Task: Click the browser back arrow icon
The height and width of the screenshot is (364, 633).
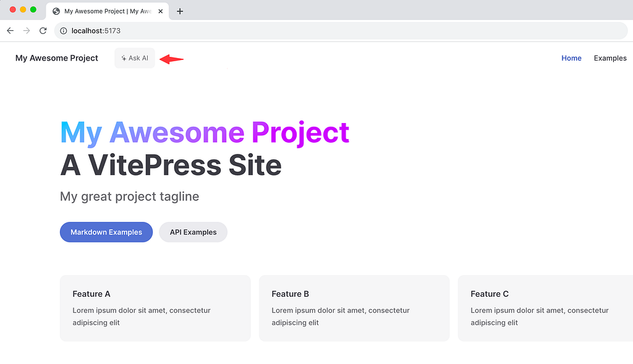Action: [x=11, y=31]
